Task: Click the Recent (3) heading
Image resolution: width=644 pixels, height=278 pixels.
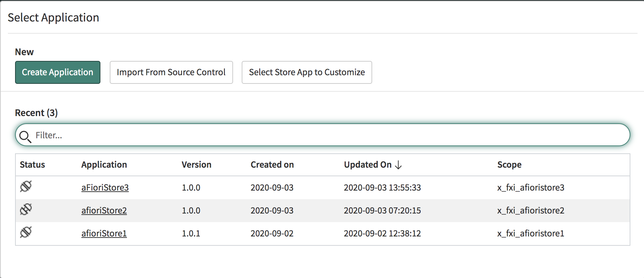Action: (x=36, y=113)
